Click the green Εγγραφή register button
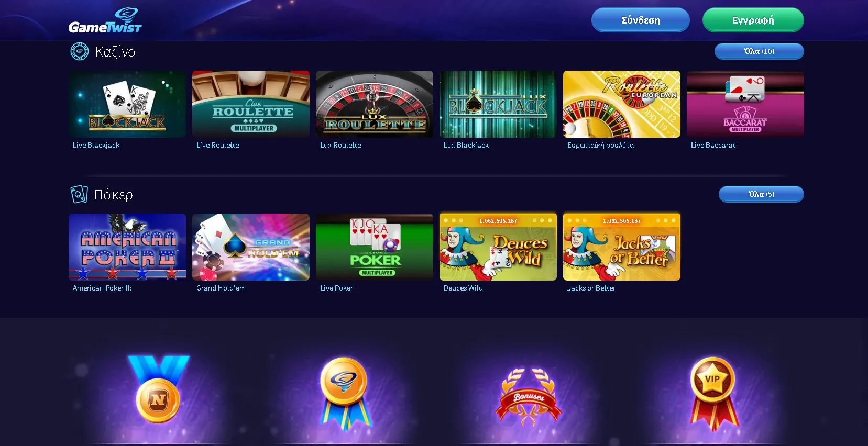Screen dimensions: 868x446 (753, 20)
